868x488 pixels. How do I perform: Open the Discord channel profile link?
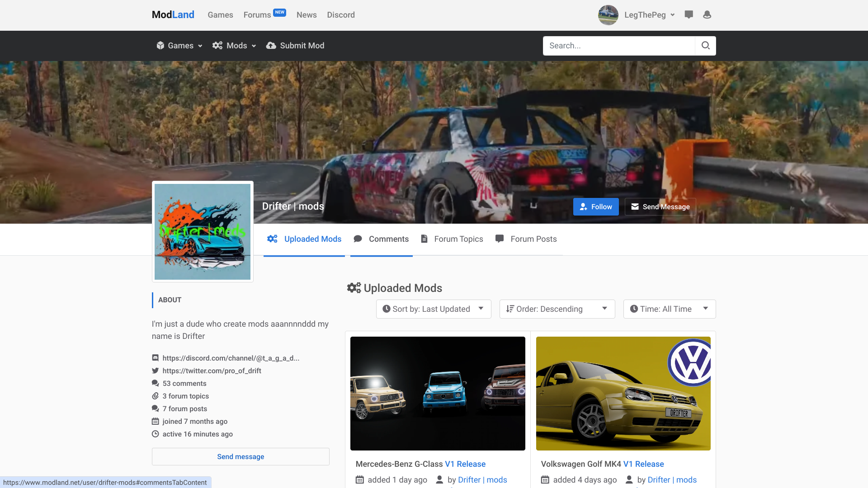click(x=231, y=358)
